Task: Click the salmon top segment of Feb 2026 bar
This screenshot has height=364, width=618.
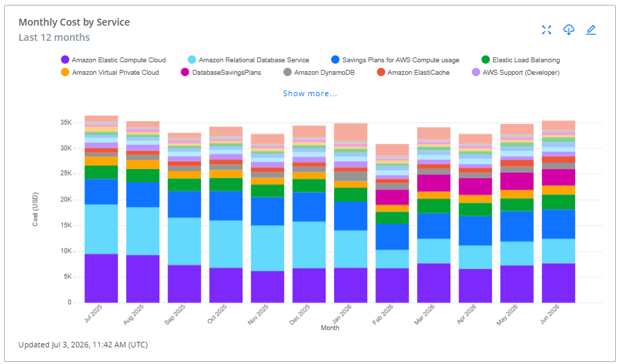Action: pyautogui.click(x=392, y=149)
